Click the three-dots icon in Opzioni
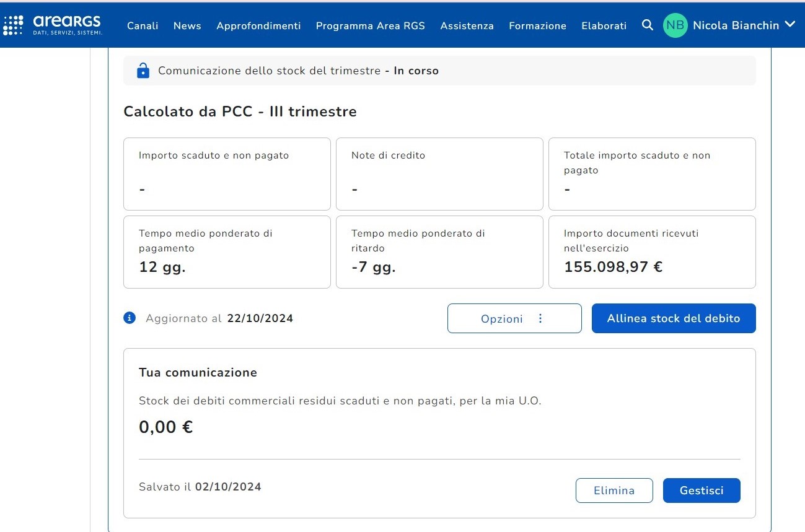 [x=540, y=318]
